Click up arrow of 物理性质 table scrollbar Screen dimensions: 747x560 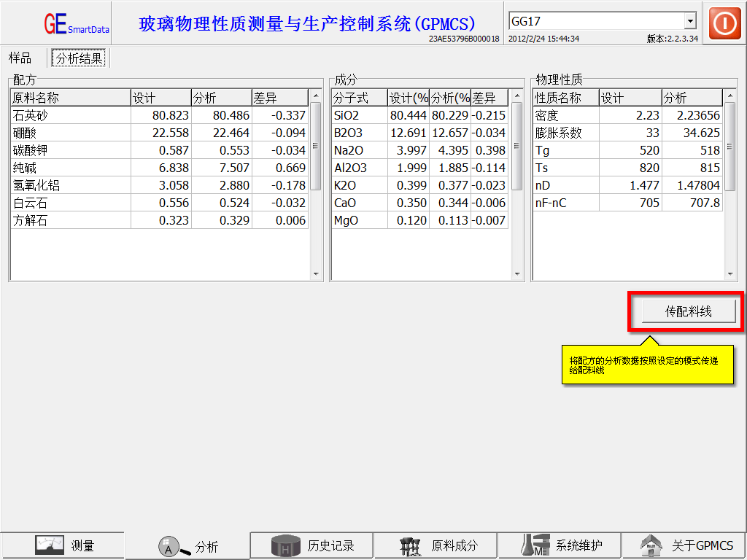[x=729, y=97]
